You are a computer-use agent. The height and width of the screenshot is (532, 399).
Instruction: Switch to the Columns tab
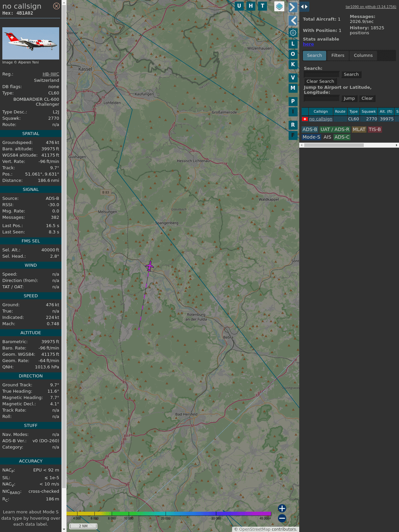[x=363, y=56]
